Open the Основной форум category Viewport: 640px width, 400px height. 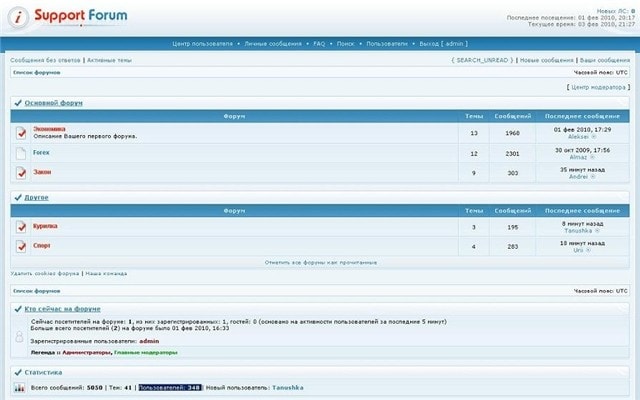click(53, 103)
